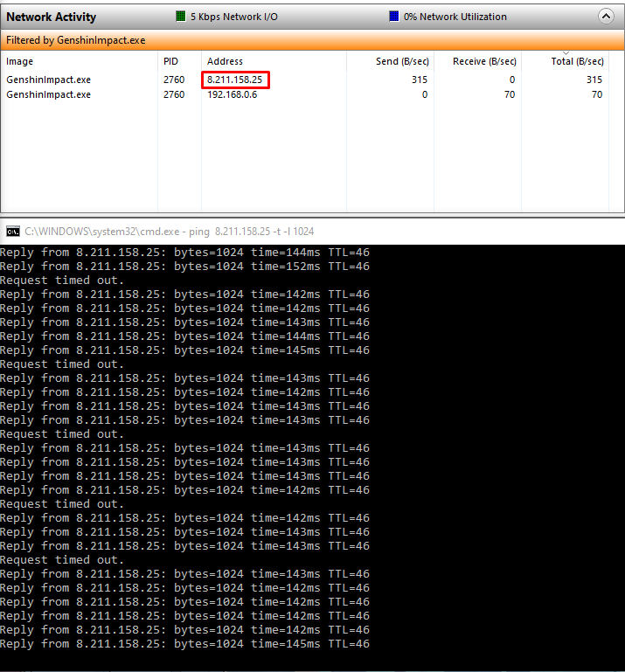Click the reply line with time=152ms

[184, 267]
